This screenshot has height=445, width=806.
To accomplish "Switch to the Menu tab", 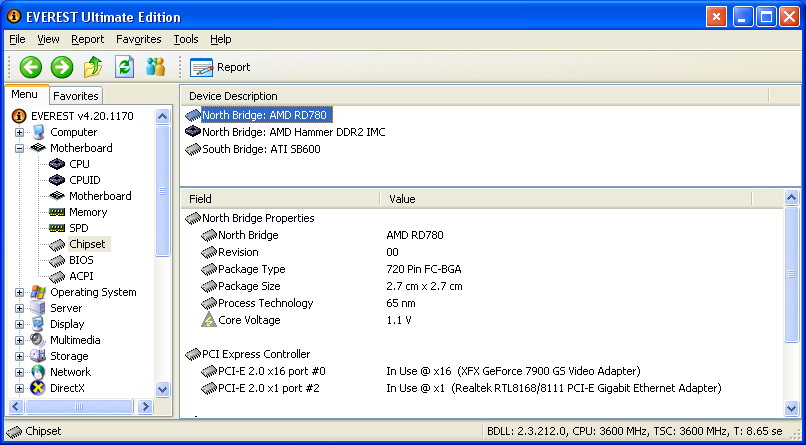I will pos(25,95).
